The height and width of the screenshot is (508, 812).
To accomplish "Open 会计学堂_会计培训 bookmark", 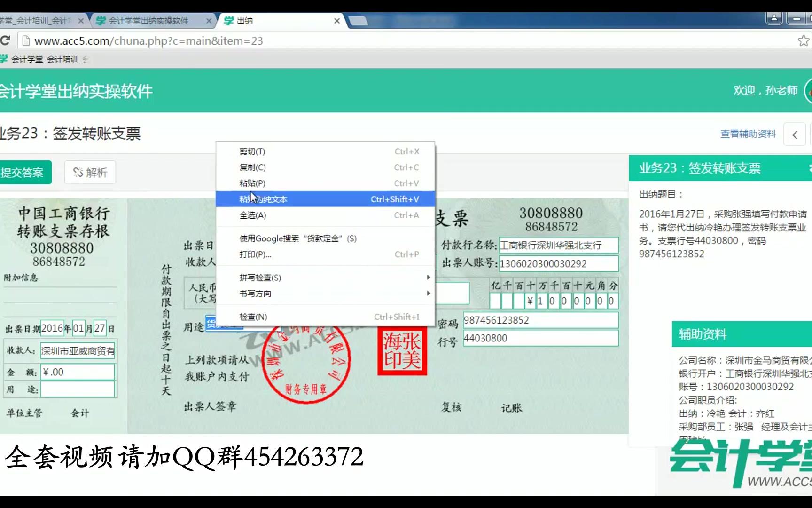I will pyautogui.click(x=45, y=59).
